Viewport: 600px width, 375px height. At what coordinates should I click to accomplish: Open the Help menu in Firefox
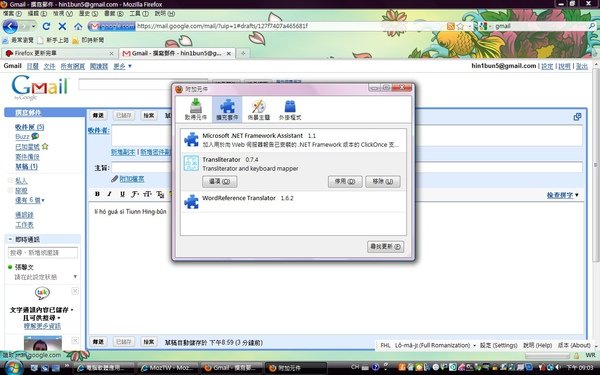pyautogui.click(x=165, y=13)
